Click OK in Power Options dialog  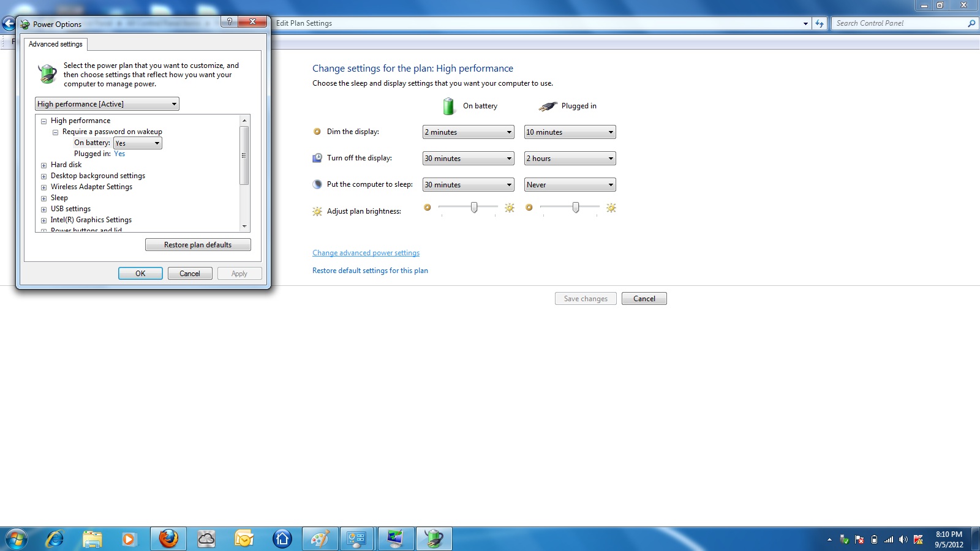[x=140, y=274]
